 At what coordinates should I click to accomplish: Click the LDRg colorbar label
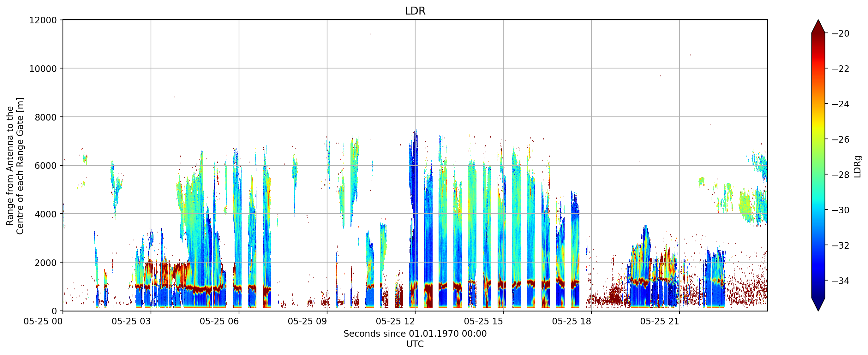coord(858,166)
